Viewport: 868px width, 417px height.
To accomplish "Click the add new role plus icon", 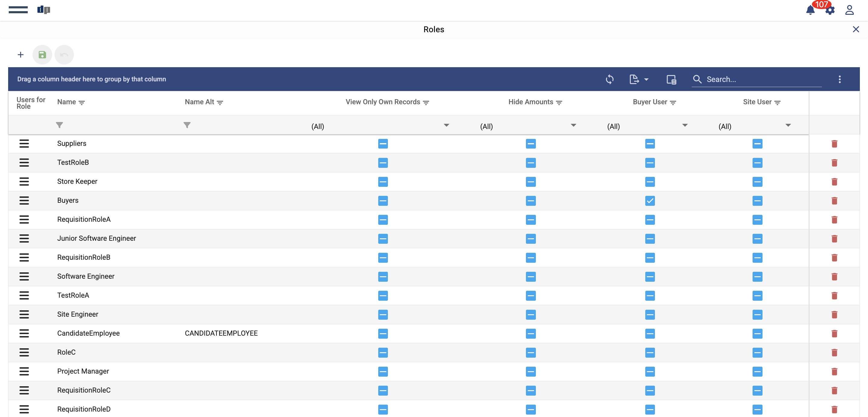I will (x=20, y=55).
